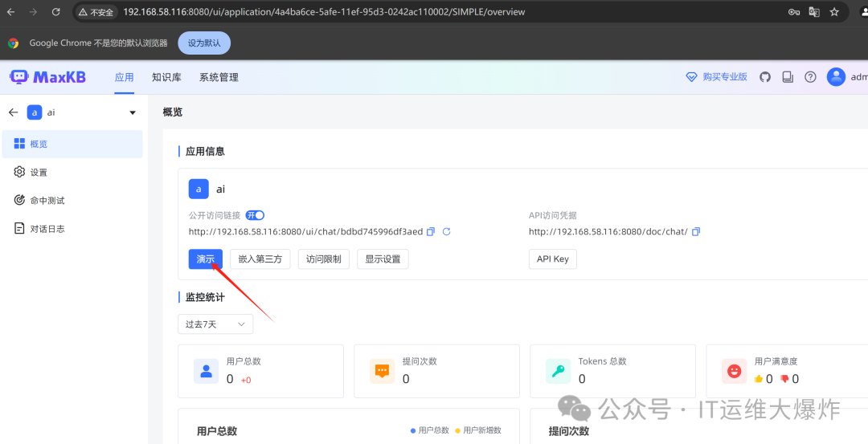Viewport: 868px width, 444px height.
Task: Click the Tokens 总数 label
Action: pos(602,361)
